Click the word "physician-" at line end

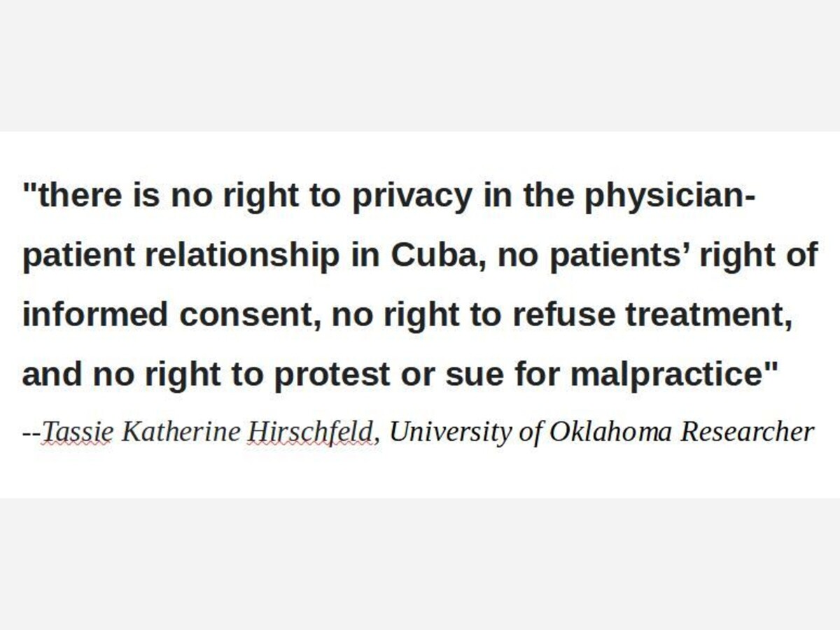point(670,196)
